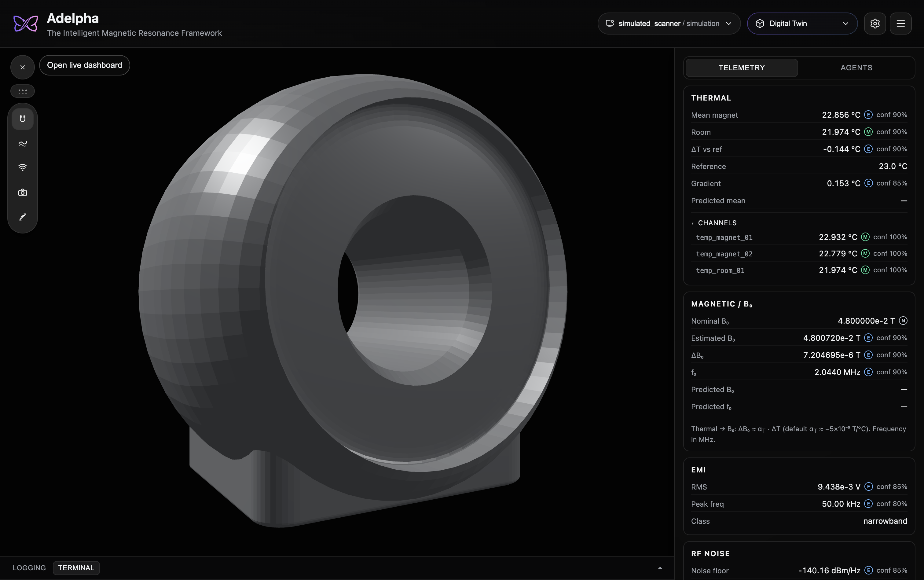The image size is (924, 580).
Task: Click the Thermal → B₀ formula note
Action: pyautogui.click(x=799, y=434)
